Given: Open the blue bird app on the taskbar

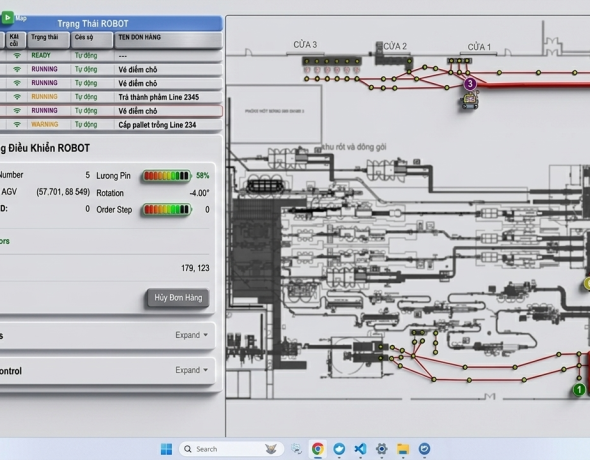Looking at the screenshot, I should [x=339, y=449].
